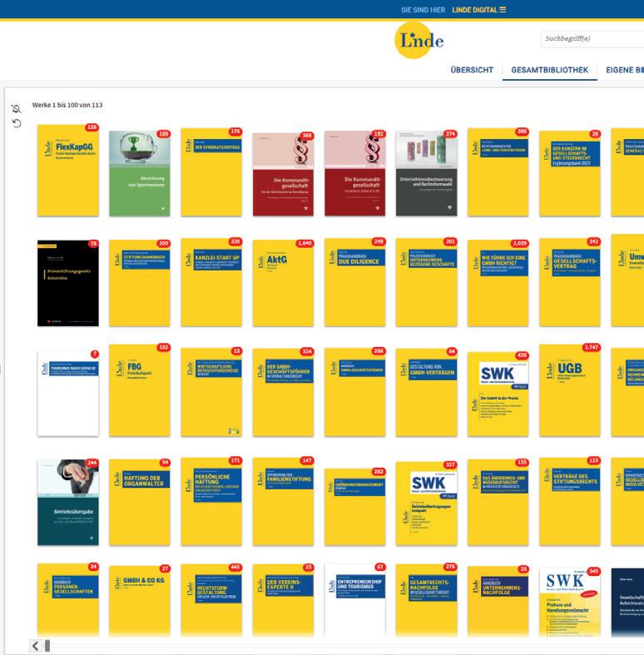
Task: Open Wie führe ich eine GmbH richtig book
Action: [x=498, y=283]
